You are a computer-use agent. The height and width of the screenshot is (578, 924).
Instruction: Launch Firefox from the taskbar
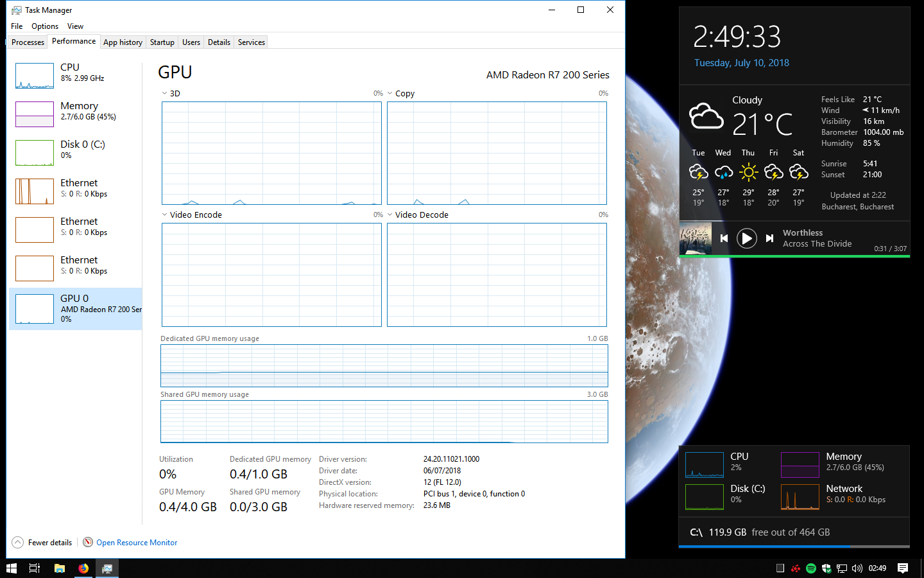point(83,568)
